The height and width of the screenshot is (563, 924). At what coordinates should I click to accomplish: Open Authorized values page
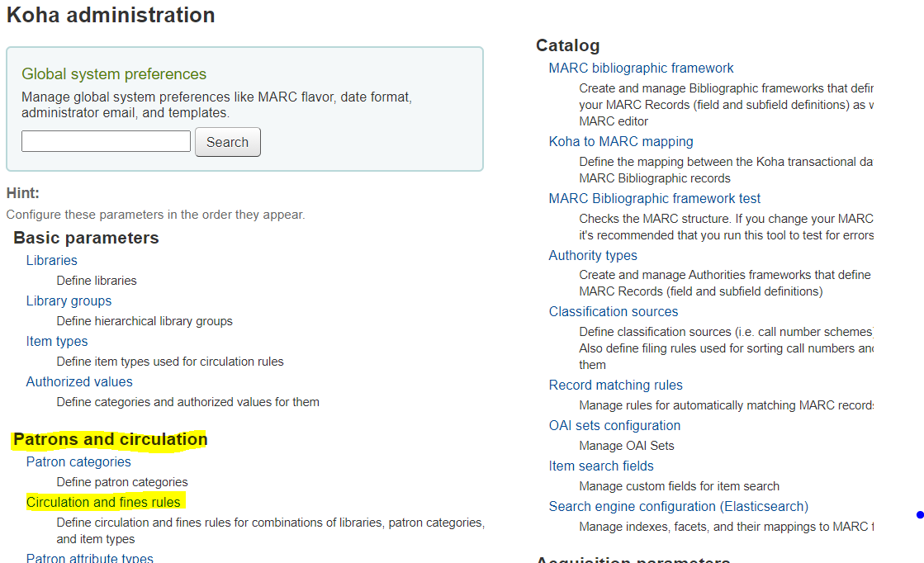[x=79, y=381]
